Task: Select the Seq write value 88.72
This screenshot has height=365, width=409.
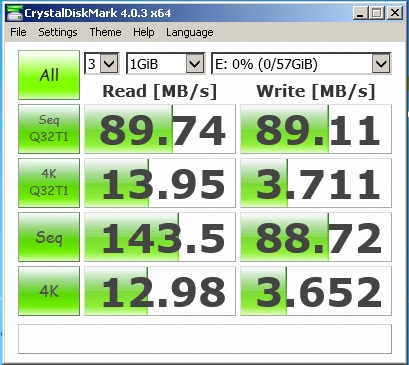Action: 316,237
